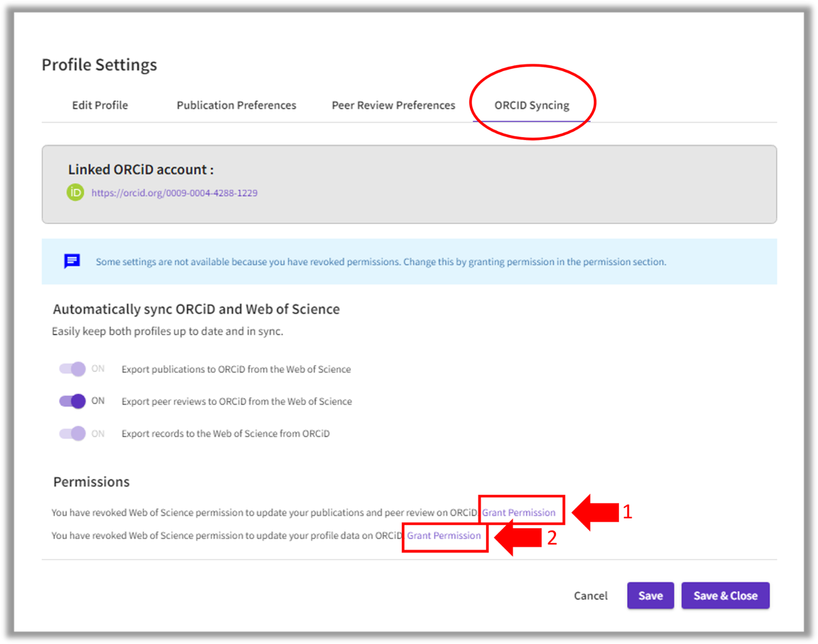Click text about revoked publications permission

[x=265, y=513]
